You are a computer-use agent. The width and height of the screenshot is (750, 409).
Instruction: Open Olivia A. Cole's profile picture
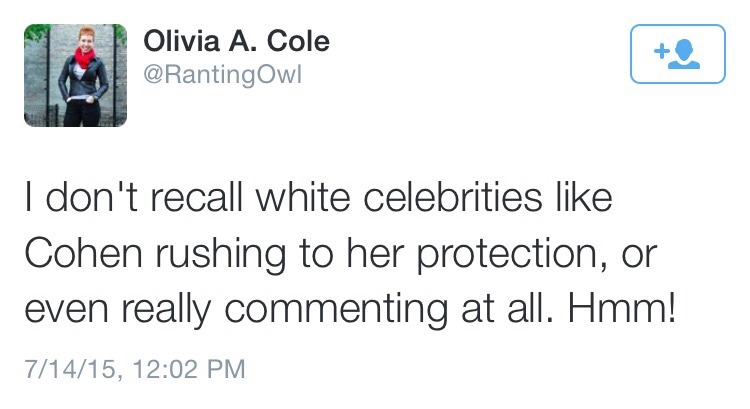click(76, 75)
